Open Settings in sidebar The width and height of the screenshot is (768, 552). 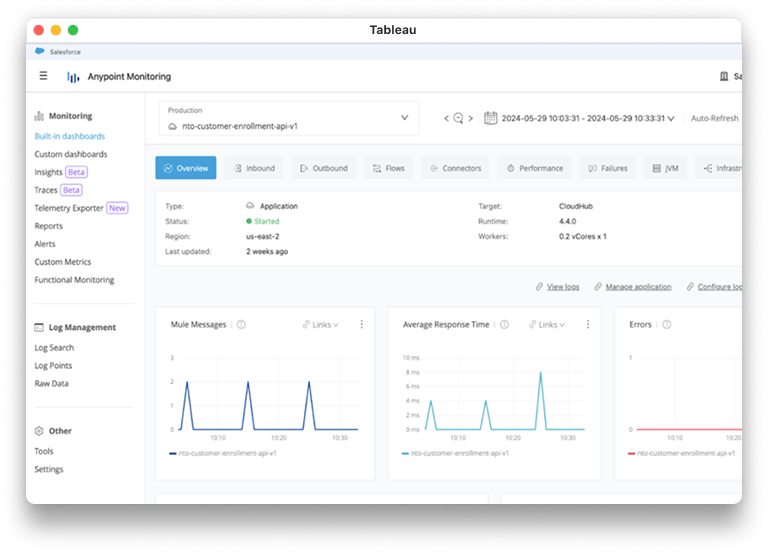click(48, 469)
